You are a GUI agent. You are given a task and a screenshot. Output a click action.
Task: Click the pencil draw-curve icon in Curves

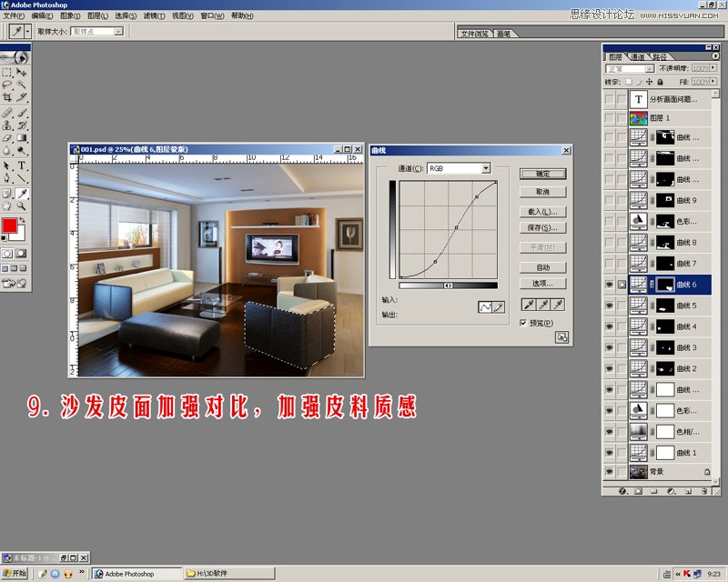pyautogui.click(x=499, y=308)
